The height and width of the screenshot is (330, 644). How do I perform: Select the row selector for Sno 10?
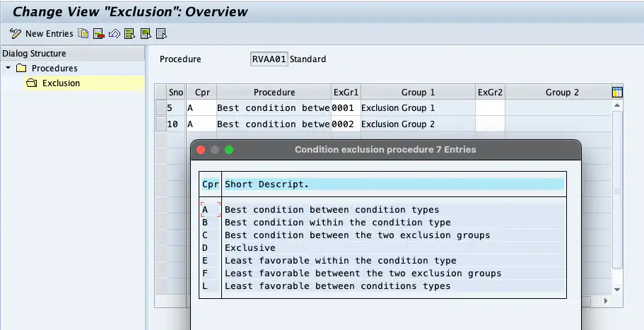pyautogui.click(x=160, y=124)
